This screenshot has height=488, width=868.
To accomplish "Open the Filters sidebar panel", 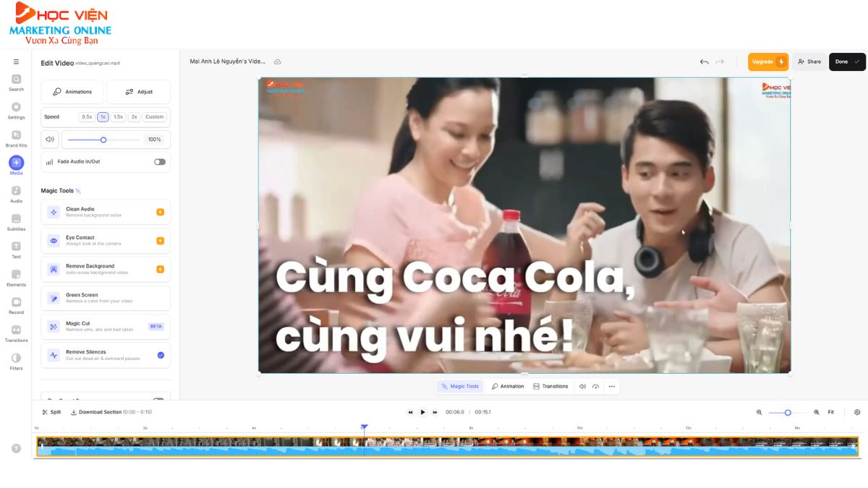I will tap(16, 361).
